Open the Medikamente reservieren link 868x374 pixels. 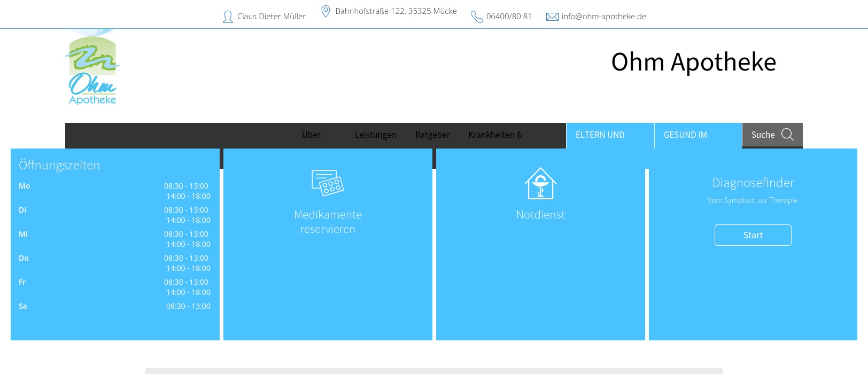(x=328, y=222)
